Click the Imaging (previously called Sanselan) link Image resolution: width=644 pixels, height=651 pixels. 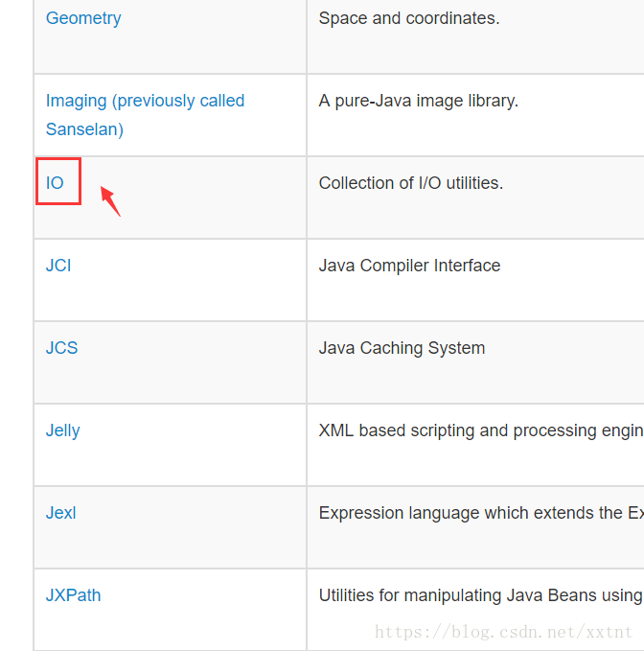coord(145,115)
